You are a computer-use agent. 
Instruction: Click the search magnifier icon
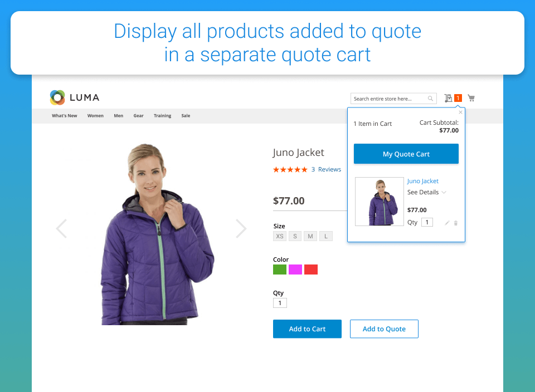point(431,99)
